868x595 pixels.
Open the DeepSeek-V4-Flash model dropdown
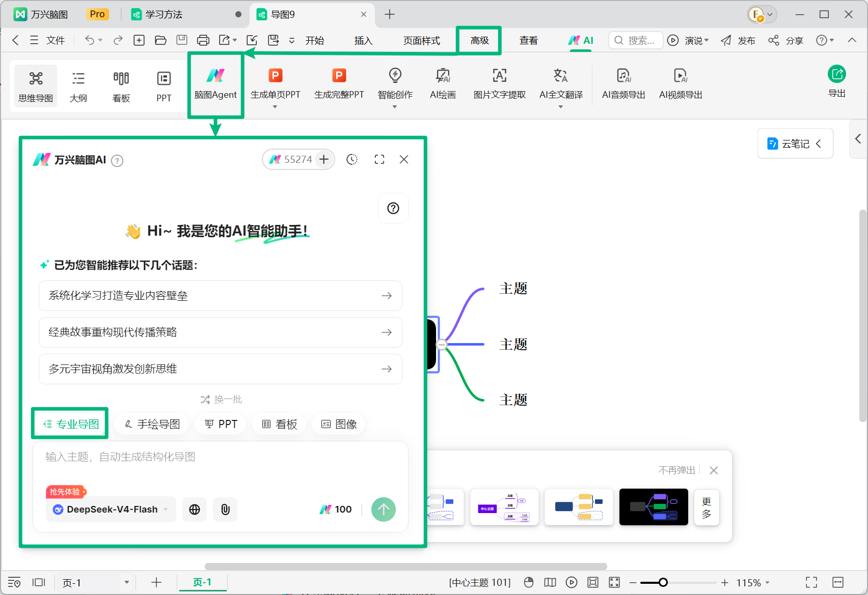(x=111, y=509)
